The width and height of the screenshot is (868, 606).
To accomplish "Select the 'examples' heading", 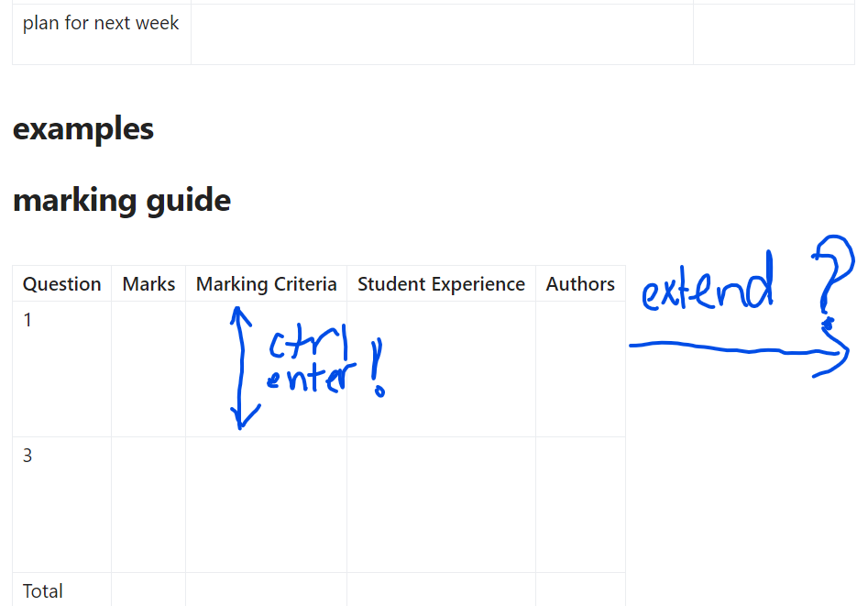I will 83,129.
